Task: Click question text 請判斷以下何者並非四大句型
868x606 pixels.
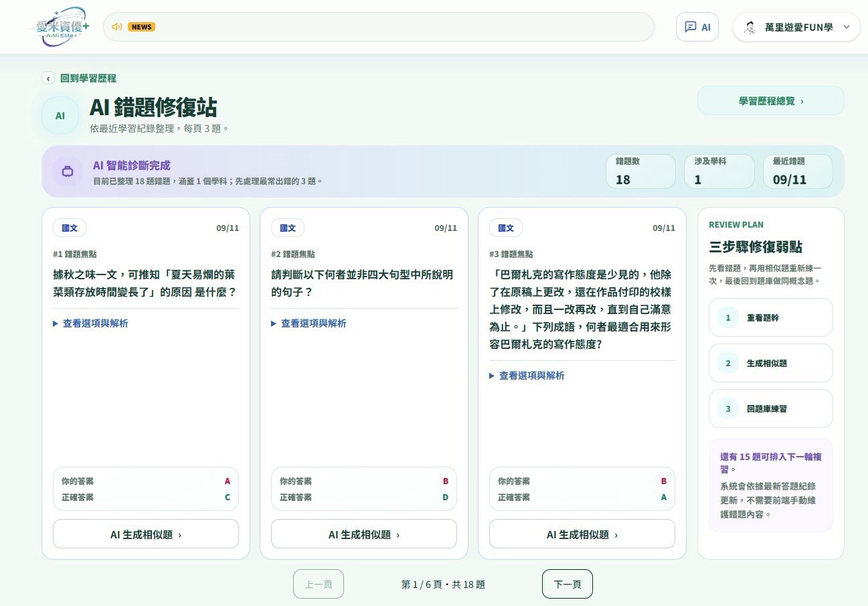Action: [362, 283]
